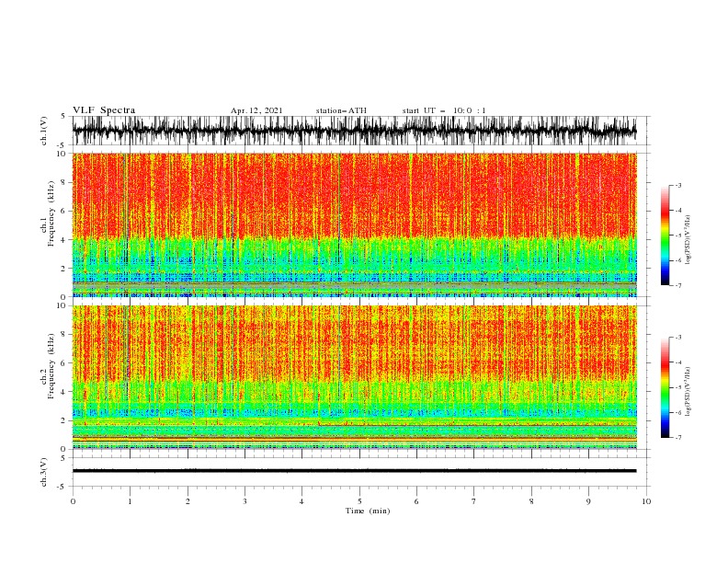This screenshot has width=728, height=563.
Task: Click time axis tick label "4"
Action: click(x=301, y=501)
